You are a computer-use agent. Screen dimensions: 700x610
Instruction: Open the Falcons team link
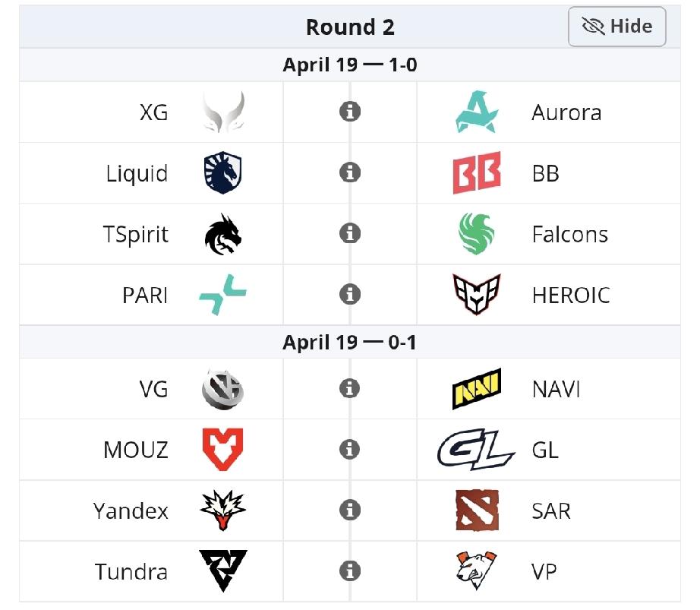click(569, 234)
